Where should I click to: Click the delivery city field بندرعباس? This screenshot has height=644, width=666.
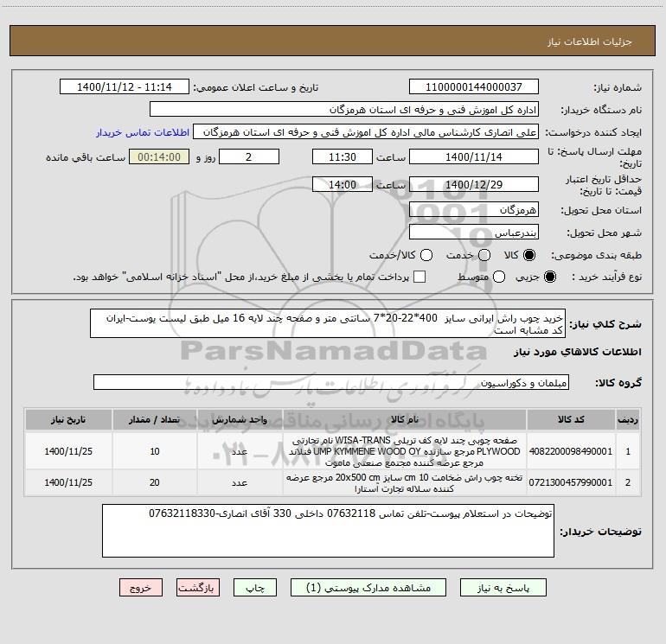coord(474,233)
